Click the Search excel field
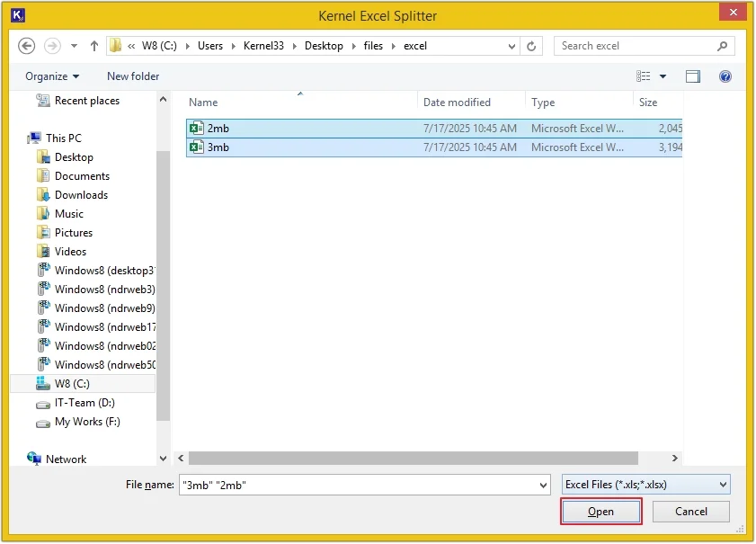The height and width of the screenshot is (544, 756). pyautogui.click(x=645, y=46)
